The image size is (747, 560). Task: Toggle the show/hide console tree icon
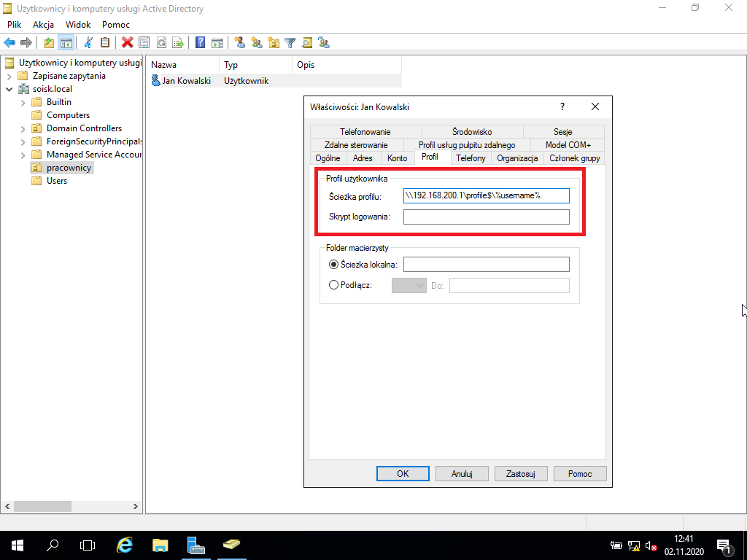(66, 43)
